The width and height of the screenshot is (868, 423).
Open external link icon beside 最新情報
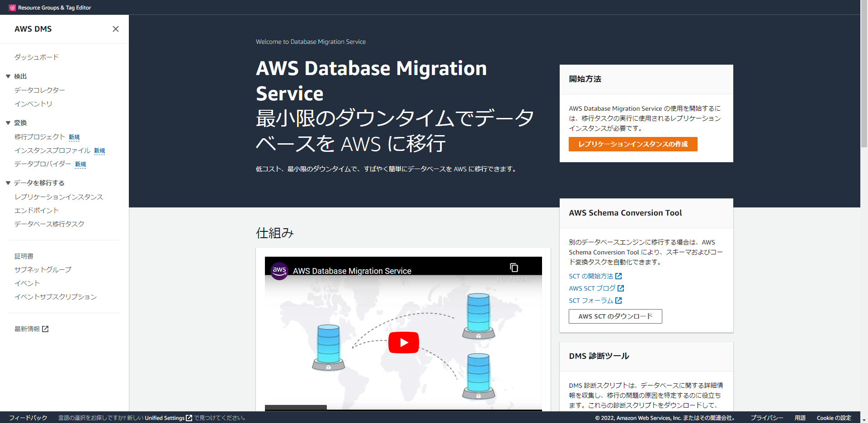[45, 329]
